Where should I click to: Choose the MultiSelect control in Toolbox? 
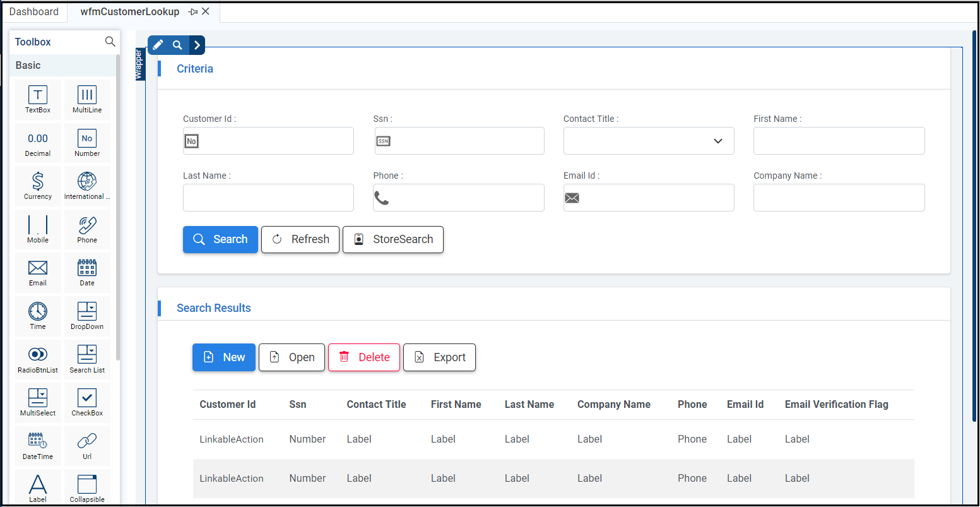coord(38,402)
